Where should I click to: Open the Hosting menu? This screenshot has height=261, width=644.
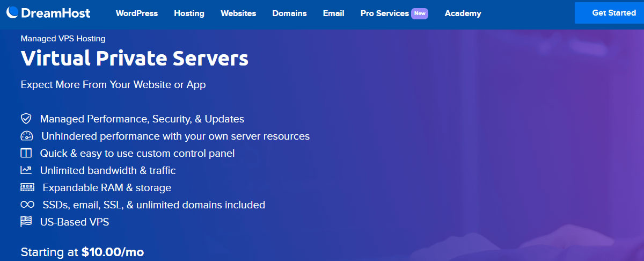pos(189,13)
